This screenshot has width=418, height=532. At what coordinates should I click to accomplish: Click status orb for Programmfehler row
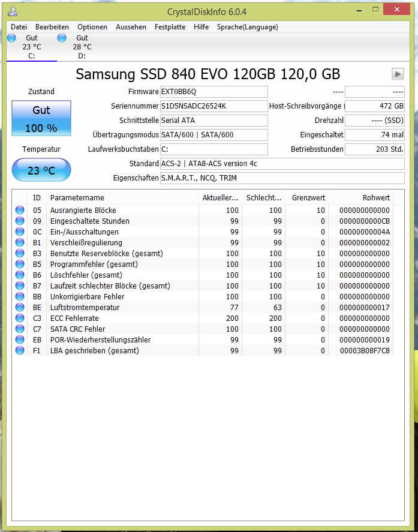[x=20, y=264]
